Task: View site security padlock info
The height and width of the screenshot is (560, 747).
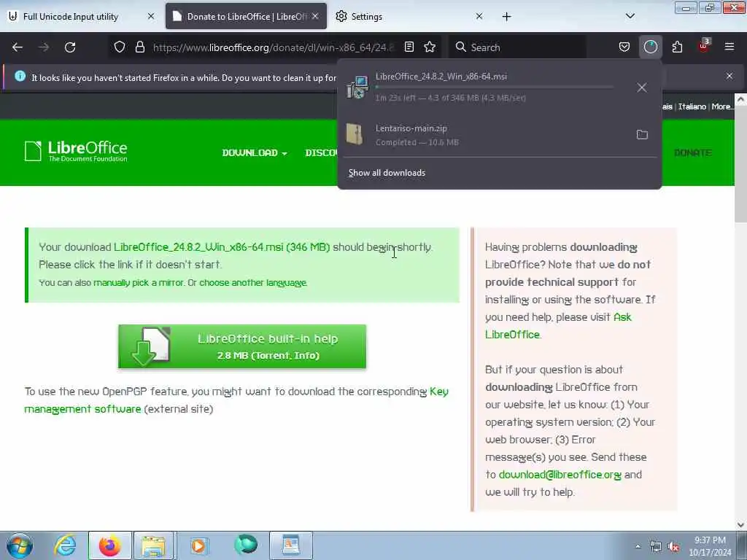Action: click(x=139, y=47)
